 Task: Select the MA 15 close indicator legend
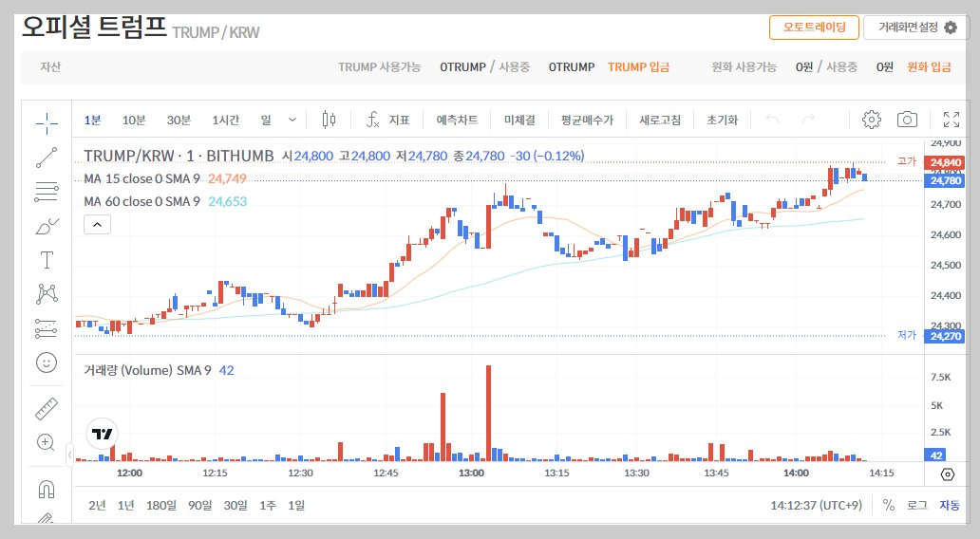pyautogui.click(x=141, y=178)
